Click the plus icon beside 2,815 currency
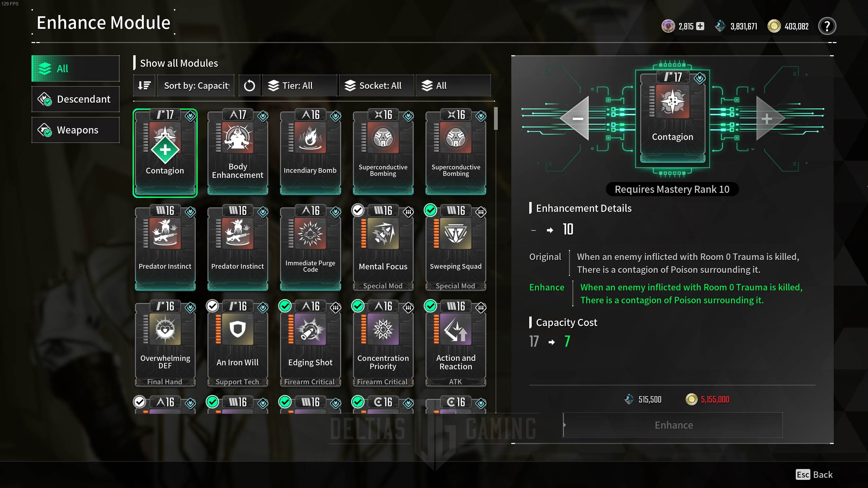868x488 pixels. point(700,26)
